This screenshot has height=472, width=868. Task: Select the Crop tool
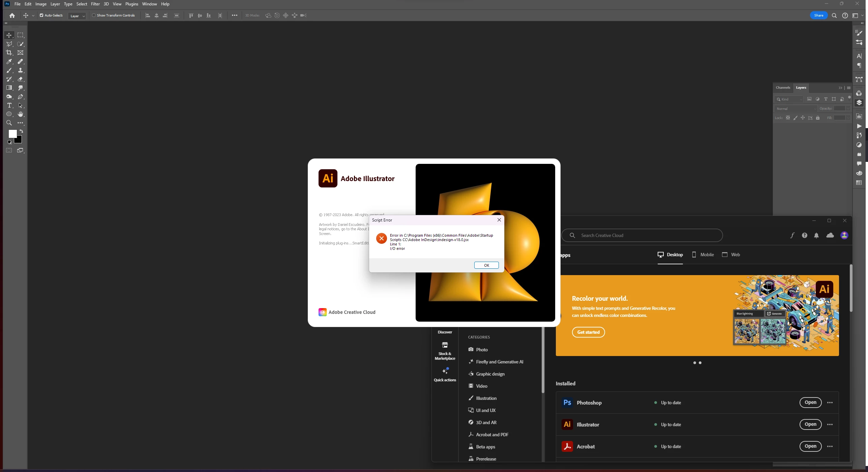tap(9, 53)
